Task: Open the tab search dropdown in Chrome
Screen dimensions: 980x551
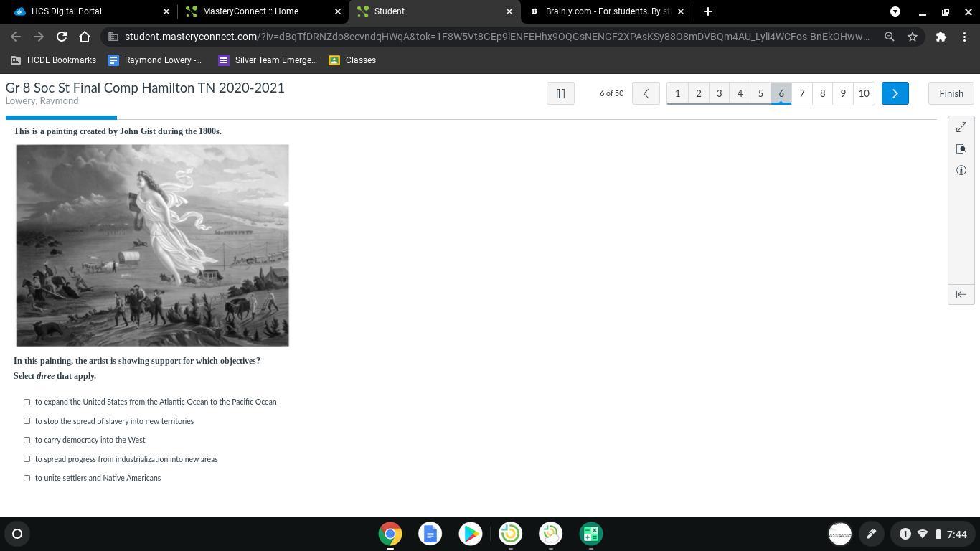Action: (895, 11)
